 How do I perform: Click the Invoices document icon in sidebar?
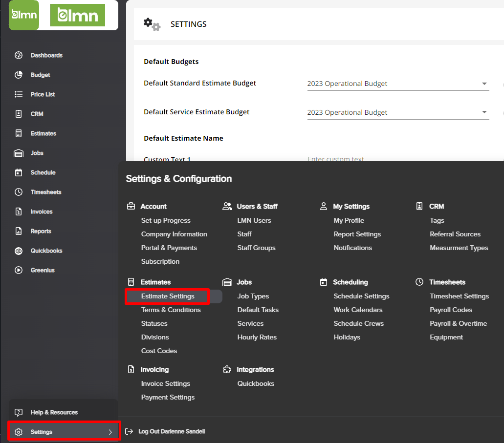click(x=19, y=211)
